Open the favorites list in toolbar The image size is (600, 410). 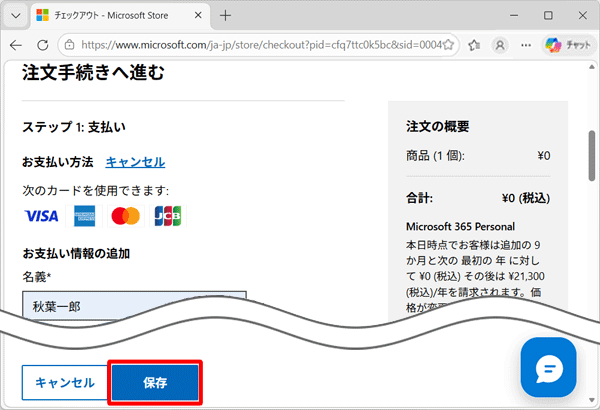pyautogui.click(x=474, y=46)
